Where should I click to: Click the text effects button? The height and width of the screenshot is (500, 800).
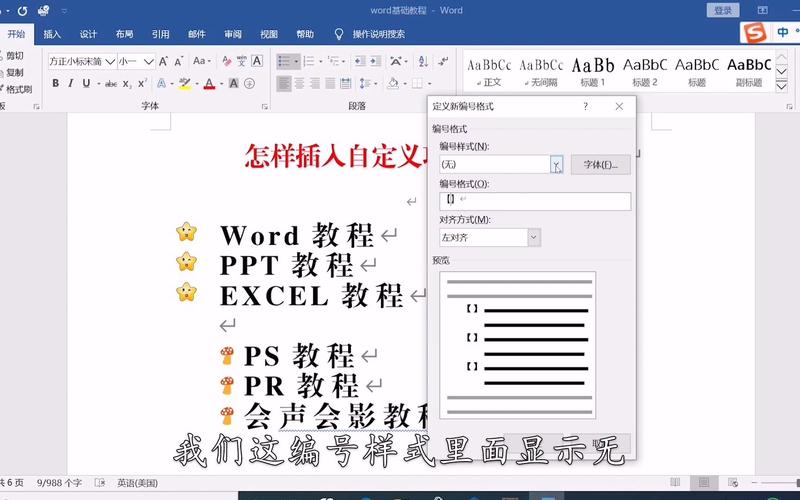161,83
